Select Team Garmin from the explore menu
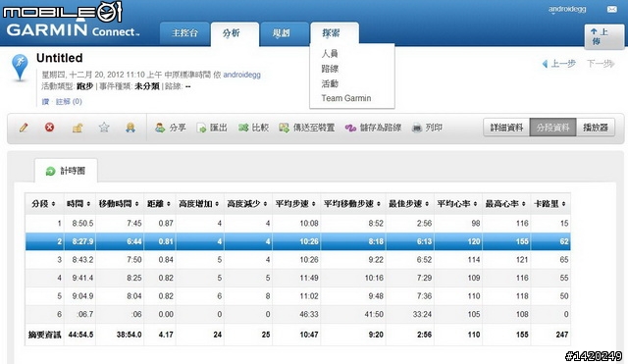The width and height of the screenshot is (628, 364). (346, 98)
